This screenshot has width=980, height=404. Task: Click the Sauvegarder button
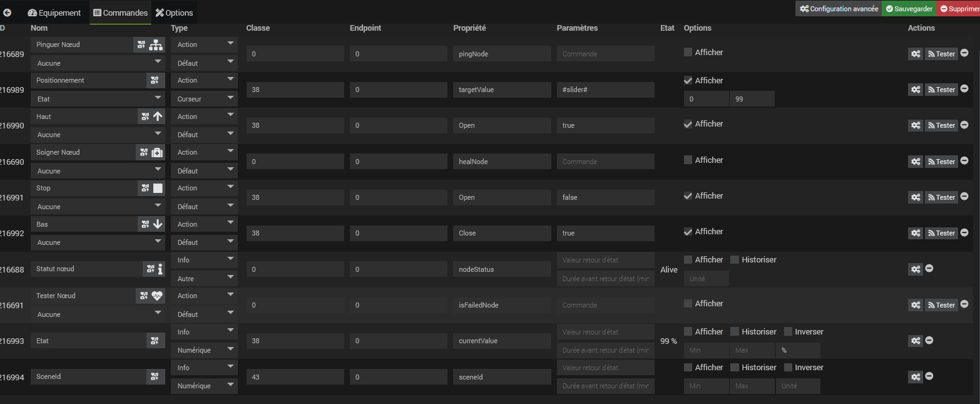909,9
